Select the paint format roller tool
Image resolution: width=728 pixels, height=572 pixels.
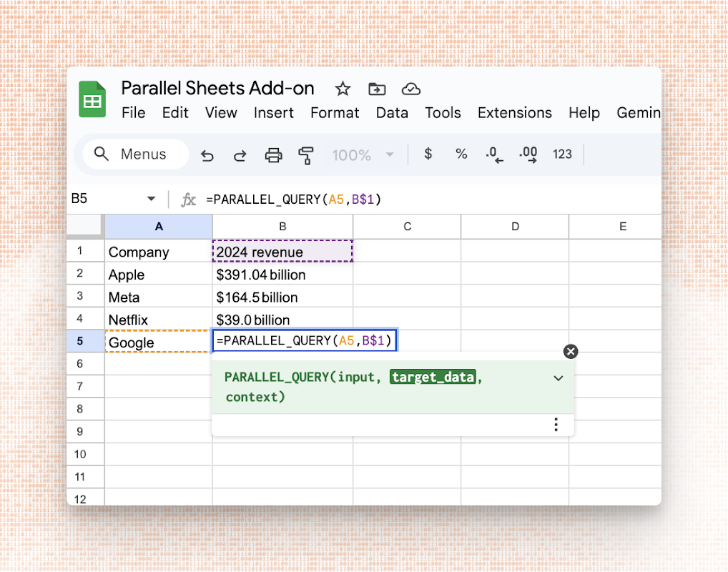click(306, 155)
